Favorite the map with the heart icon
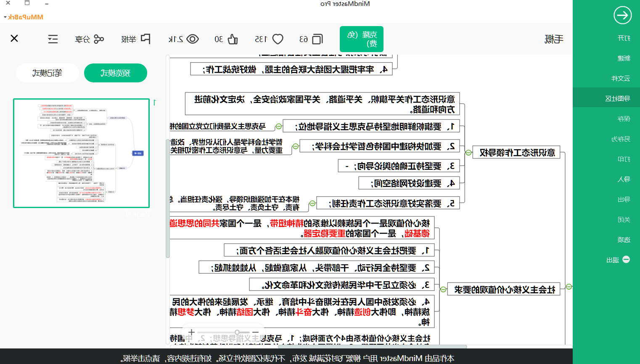Image resolution: width=640 pixels, height=364 pixels. [278, 39]
